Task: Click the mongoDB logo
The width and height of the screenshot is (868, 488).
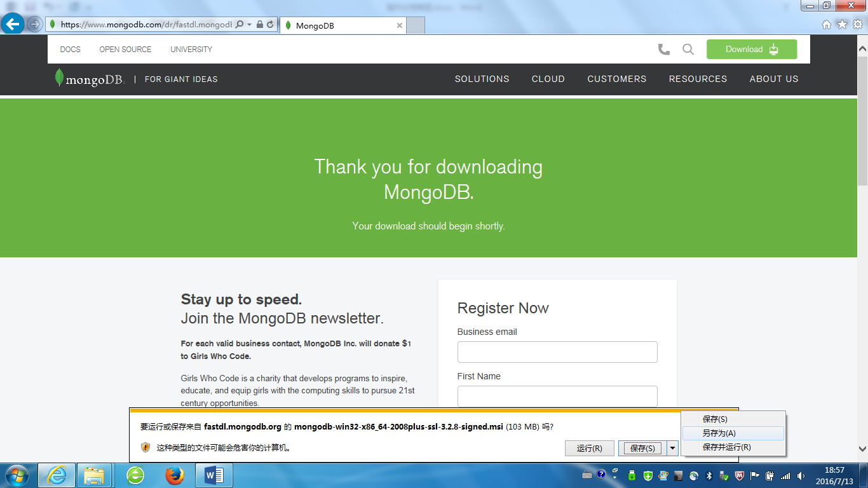Action: [89, 79]
